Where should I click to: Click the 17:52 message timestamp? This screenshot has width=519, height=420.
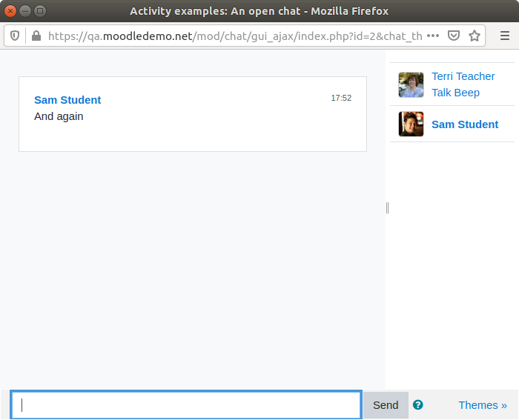(341, 98)
